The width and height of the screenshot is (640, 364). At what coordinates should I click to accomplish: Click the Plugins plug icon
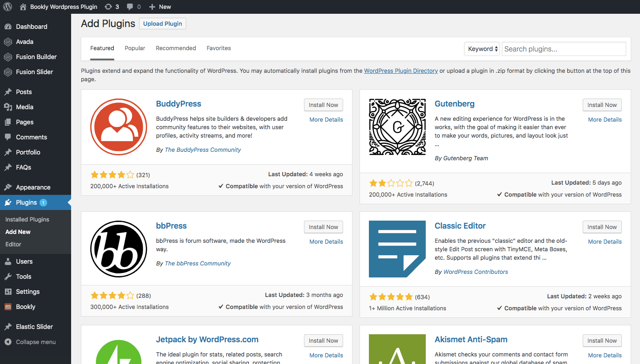coord(8,202)
